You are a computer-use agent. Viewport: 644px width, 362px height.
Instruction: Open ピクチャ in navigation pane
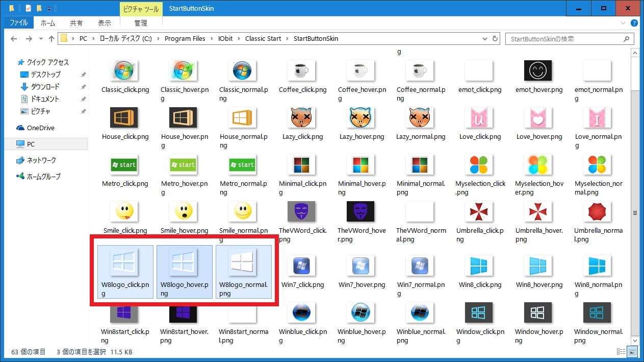click(41, 111)
